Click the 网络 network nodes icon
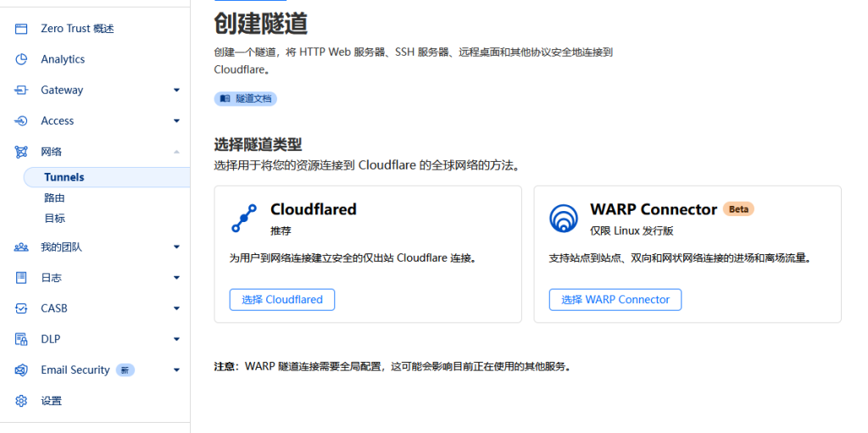The height and width of the screenshot is (433, 868). pyautogui.click(x=21, y=152)
